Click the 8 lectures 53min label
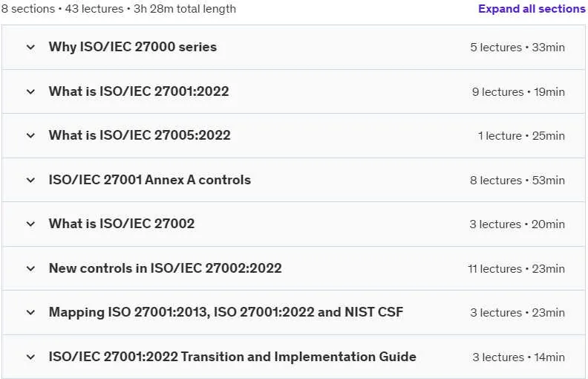 517,181
